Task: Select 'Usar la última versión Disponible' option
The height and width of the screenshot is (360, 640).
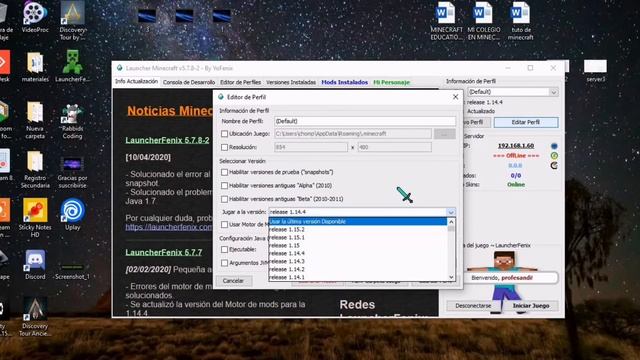Action: (358, 221)
